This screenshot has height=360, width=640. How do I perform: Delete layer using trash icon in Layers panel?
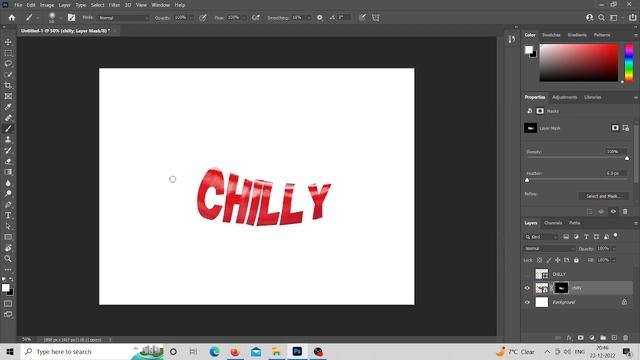pos(625,338)
